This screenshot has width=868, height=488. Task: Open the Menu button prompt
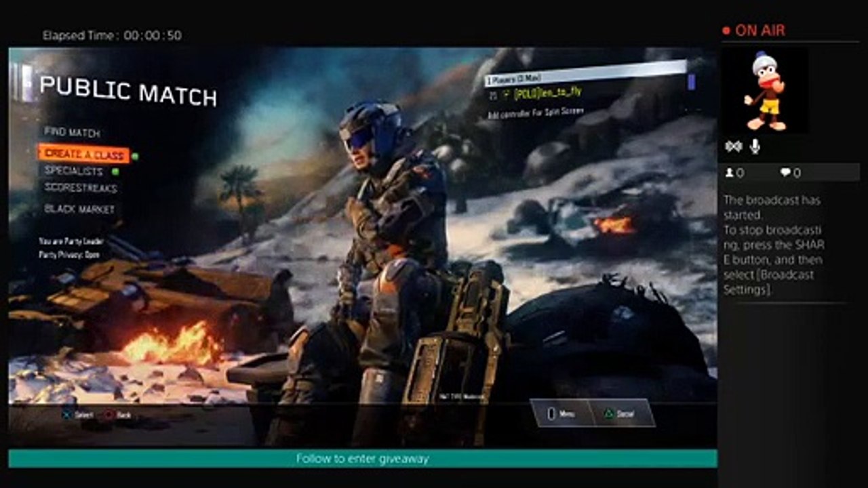pyautogui.click(x=561, y=413)
